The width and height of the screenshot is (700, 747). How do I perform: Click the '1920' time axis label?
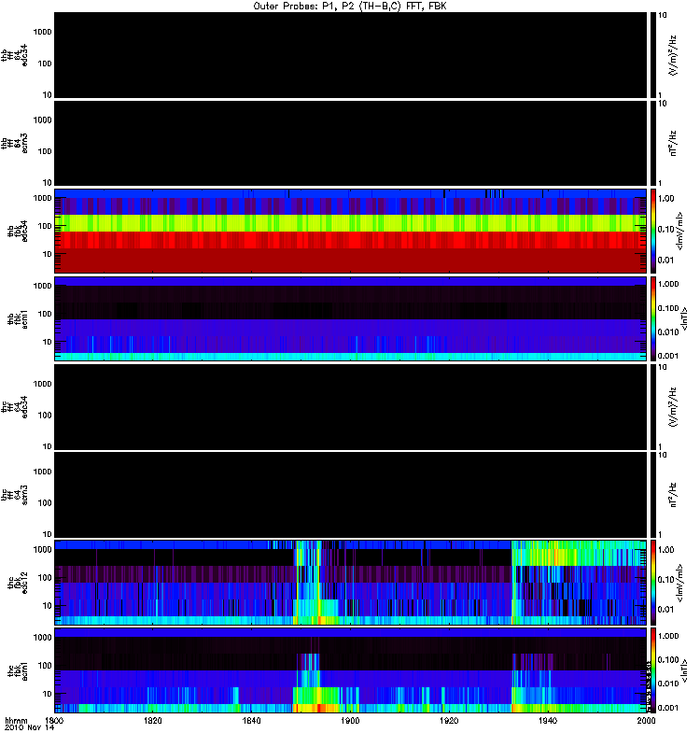449,720
